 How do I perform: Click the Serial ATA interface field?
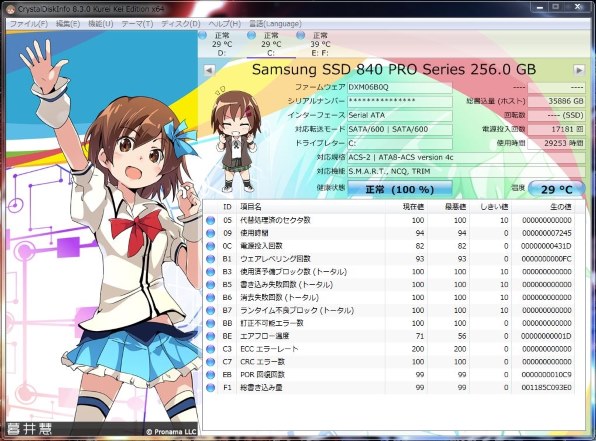tap(400, 115)
